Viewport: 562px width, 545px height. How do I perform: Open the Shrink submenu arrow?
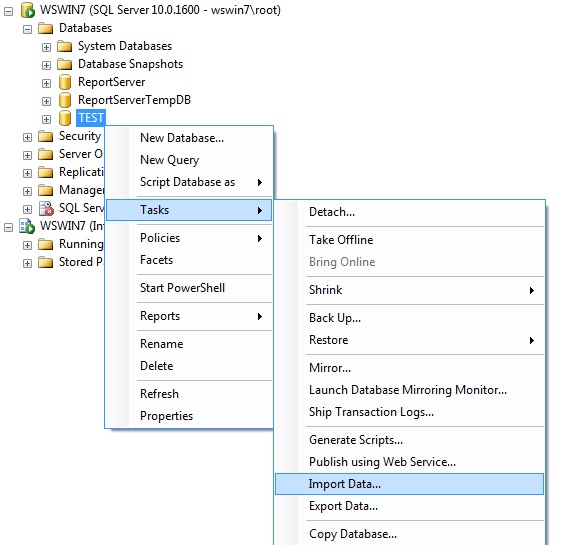click(532, 290)
